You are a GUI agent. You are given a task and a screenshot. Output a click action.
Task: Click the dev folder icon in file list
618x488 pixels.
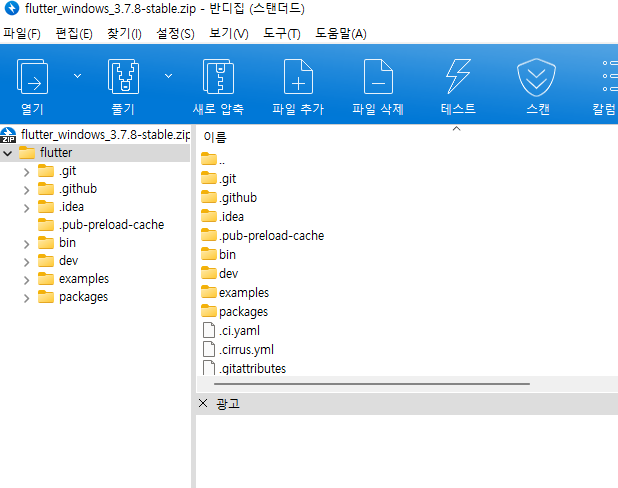(209, 273)
